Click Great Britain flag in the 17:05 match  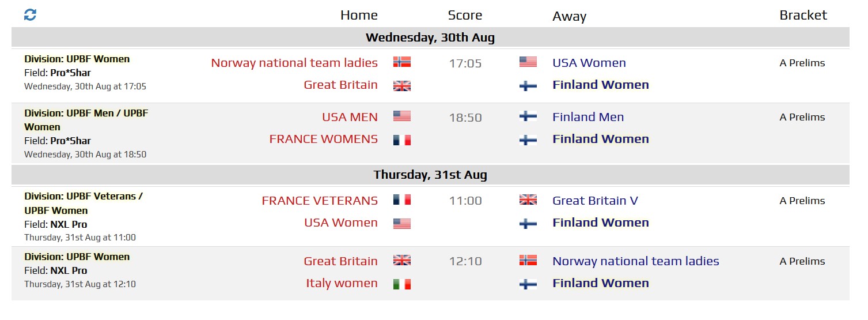coord(402,86)
